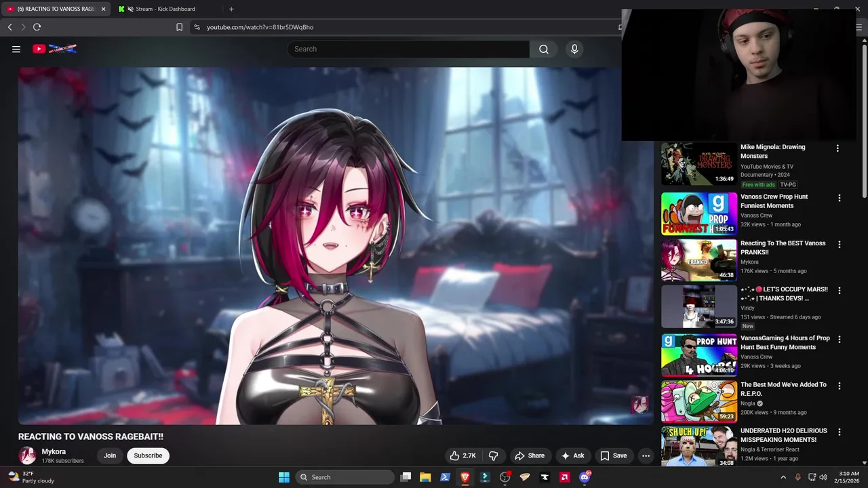Open Vanoss Crew Prop Hunt Funniest Moments thumbnail
868x488 pixels.
tap(699, 213)
